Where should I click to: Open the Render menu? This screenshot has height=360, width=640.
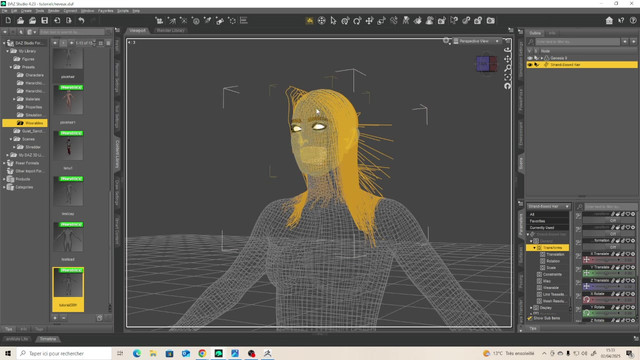click(x=53, y=11)
